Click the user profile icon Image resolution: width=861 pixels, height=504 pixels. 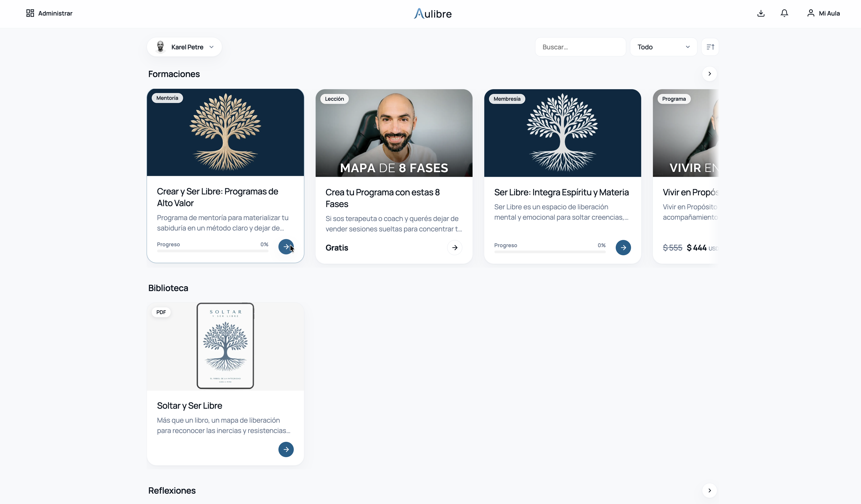811,13
